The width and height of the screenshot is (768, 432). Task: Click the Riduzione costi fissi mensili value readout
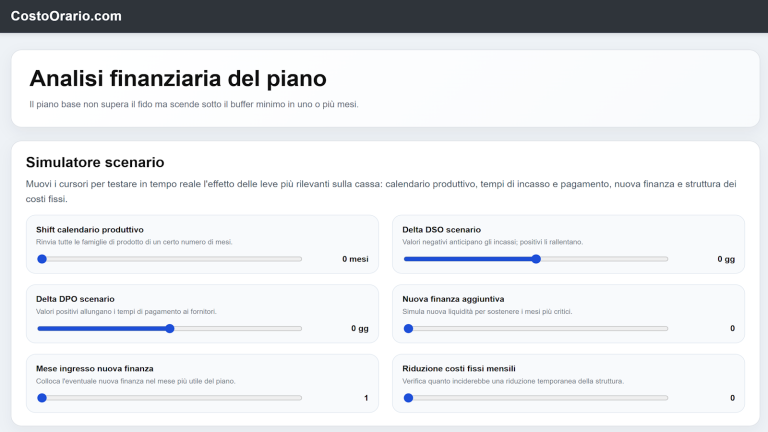(x=732, y=398)
